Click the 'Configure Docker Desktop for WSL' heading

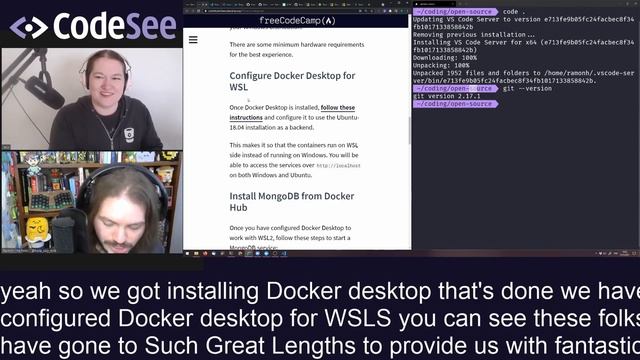tap(292, 81)
